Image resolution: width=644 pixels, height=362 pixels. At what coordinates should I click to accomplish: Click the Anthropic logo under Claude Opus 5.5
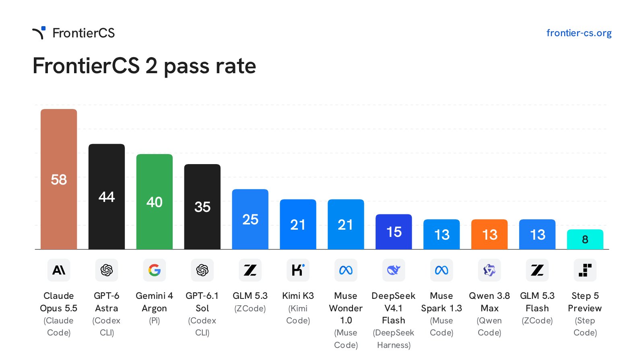click(59, 270)
